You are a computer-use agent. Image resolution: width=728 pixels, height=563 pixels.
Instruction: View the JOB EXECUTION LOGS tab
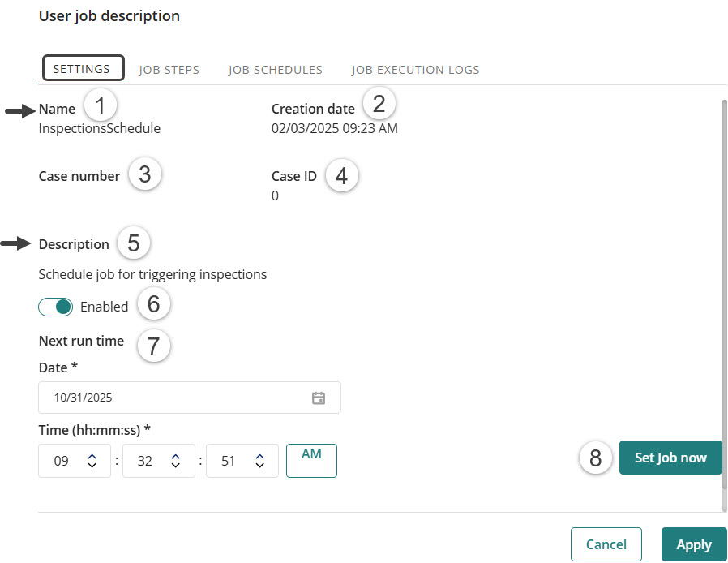(x=415, y=69)
